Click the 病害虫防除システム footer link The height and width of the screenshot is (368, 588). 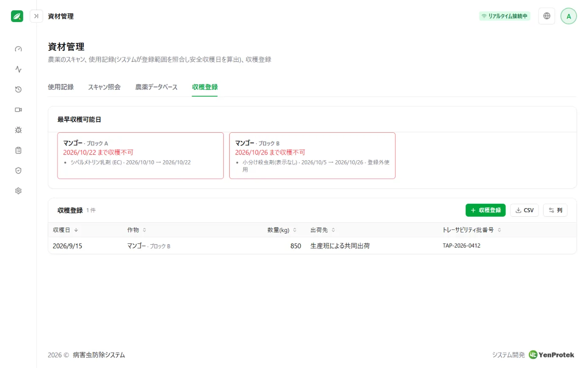(99, 355)
